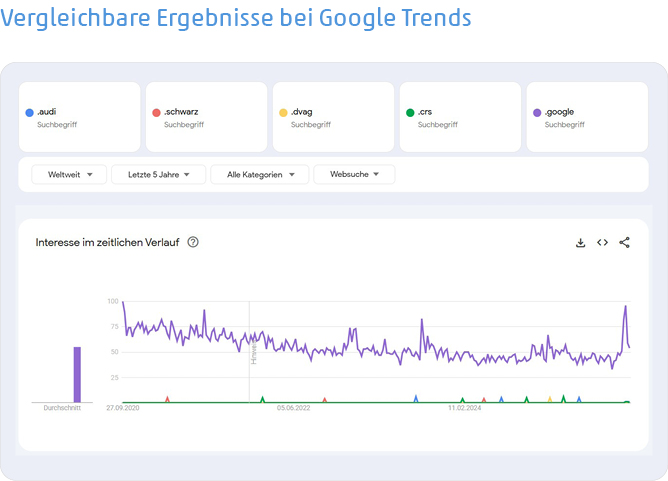Expand the Letzte 5 Jahre time range
The height and width of the screenshot is (481, 668).
158,174
